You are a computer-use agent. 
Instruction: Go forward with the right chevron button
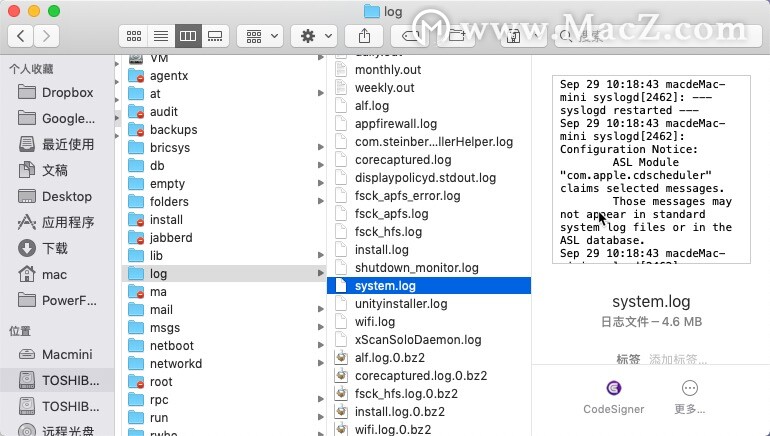coord(46,36)
